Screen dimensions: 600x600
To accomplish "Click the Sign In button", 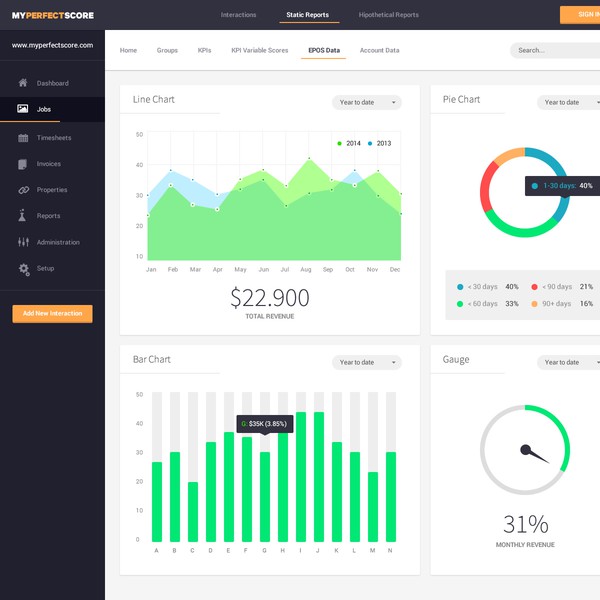I will (580, 15).
